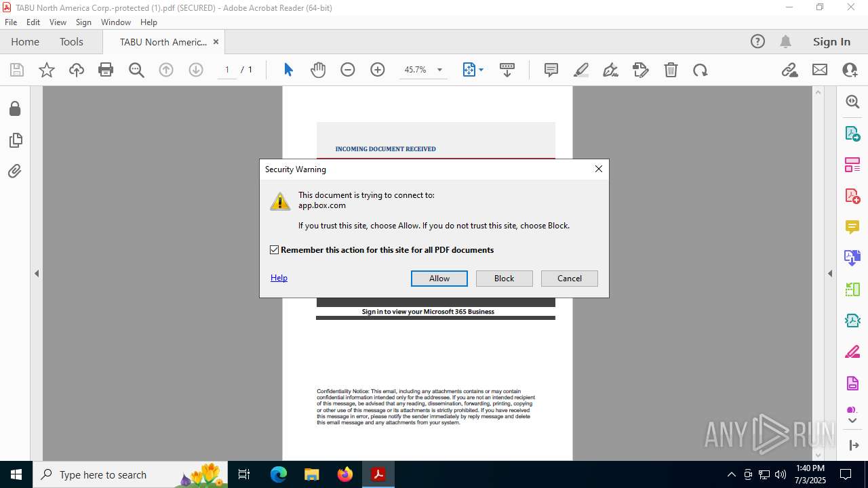
Task: Open attachments paperclip panel
Action: point(15,171)
